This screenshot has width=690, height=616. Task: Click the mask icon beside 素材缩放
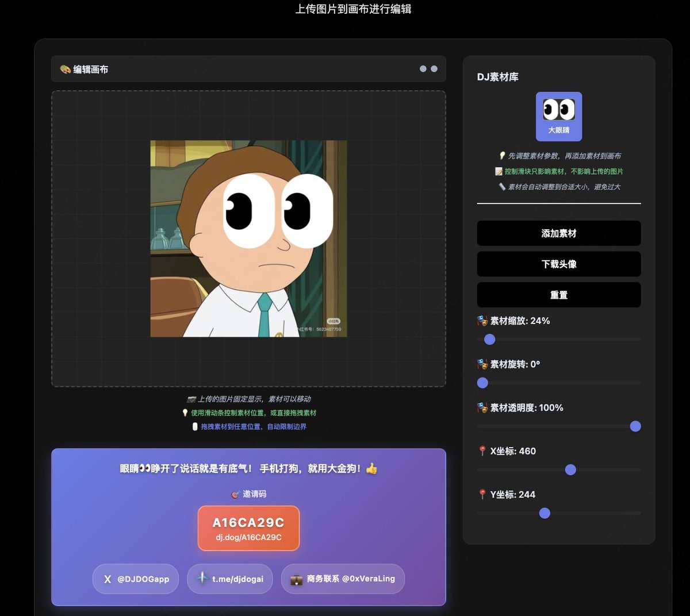[x=482, y=321]
